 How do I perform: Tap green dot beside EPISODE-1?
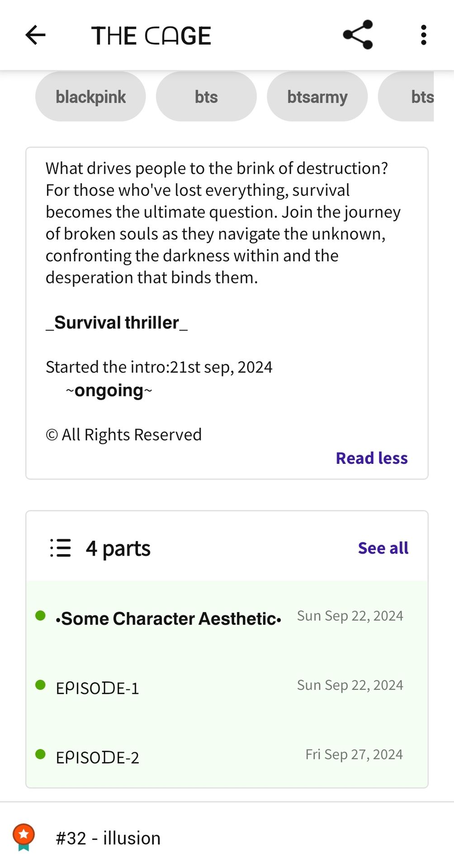pyautogui.click(x=40, y=685)
